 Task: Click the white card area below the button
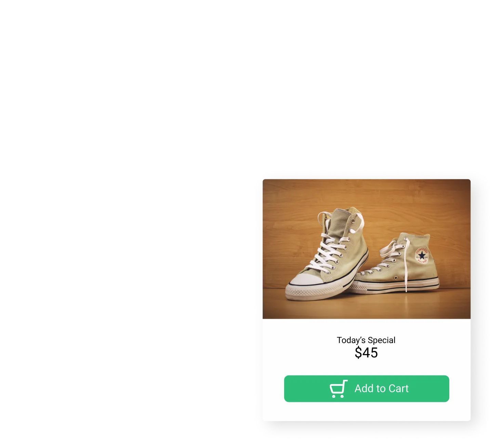367,411
